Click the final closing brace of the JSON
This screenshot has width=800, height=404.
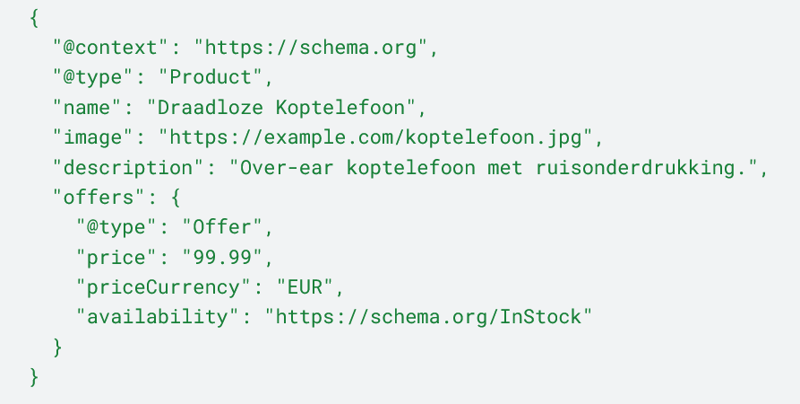pyautogui.click(x=36, y=377)
